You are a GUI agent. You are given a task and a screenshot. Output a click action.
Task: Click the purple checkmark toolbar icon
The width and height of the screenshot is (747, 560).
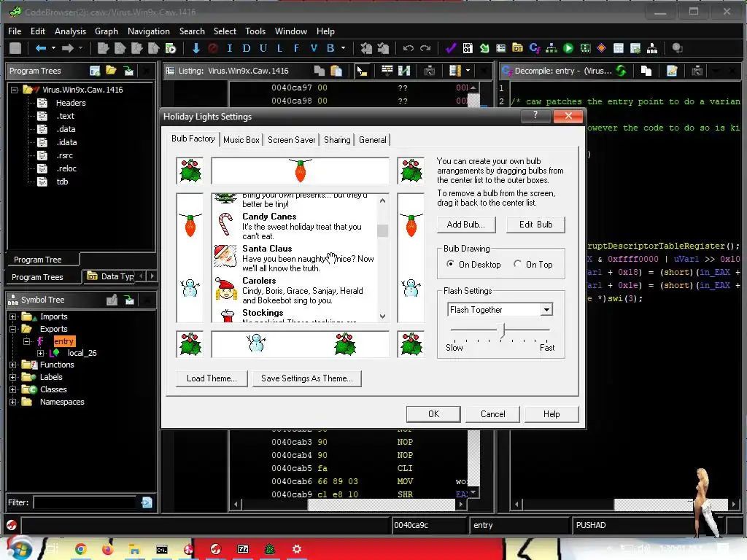451,48
